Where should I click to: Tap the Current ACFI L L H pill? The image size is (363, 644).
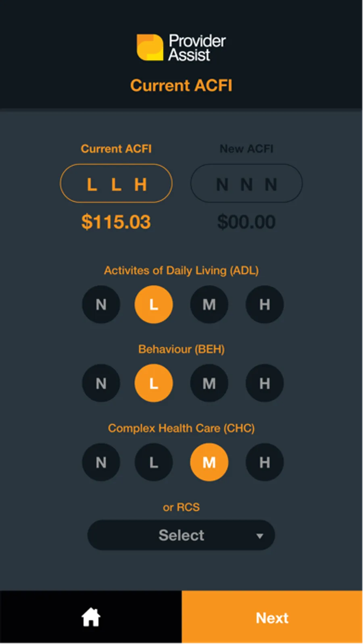[x=116, y=183]
